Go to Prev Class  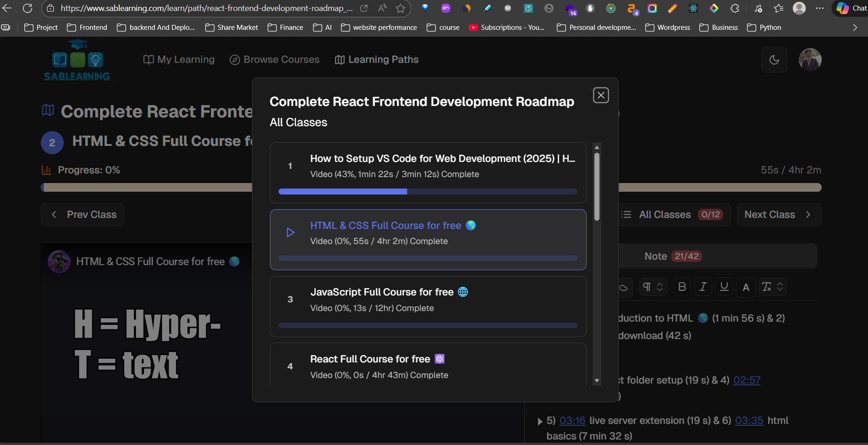82,215
